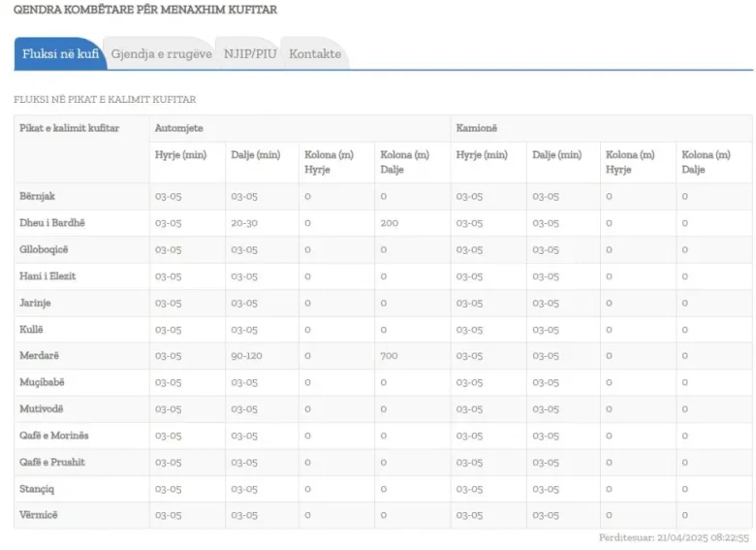756x550 pixels.
Task: Click the Jarinje border crossing name
Action: pos(35,303)
